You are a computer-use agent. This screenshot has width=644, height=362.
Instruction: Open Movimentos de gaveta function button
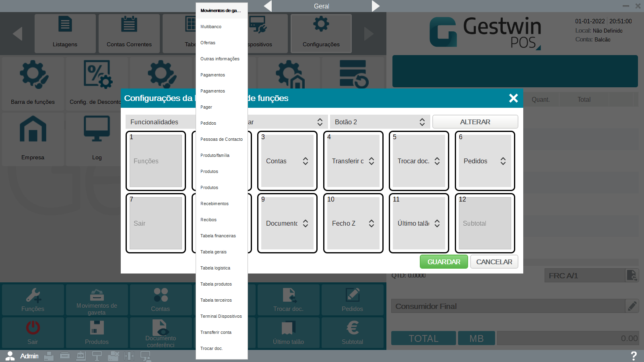pos(97,300)
